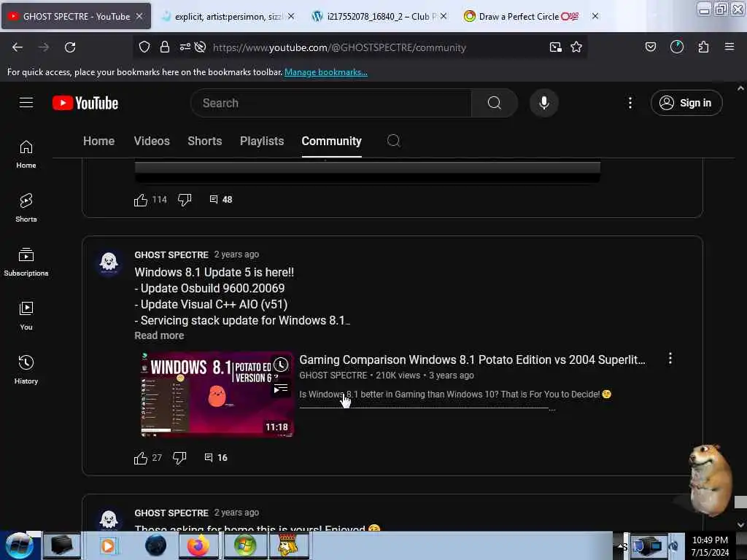The width and height of the screenshot is (747, 560).
Task: Click the site security padlock icon
Action: point(164,47)
